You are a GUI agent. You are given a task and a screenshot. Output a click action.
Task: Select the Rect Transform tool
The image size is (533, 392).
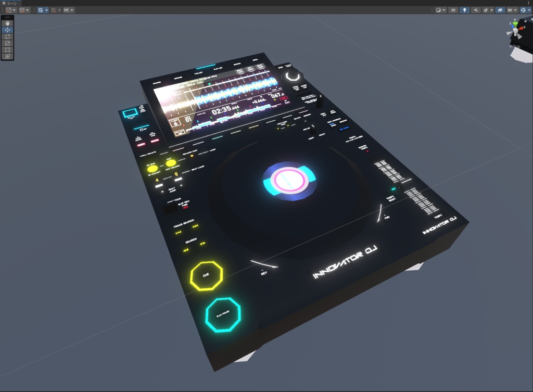(x=7, y=50)
